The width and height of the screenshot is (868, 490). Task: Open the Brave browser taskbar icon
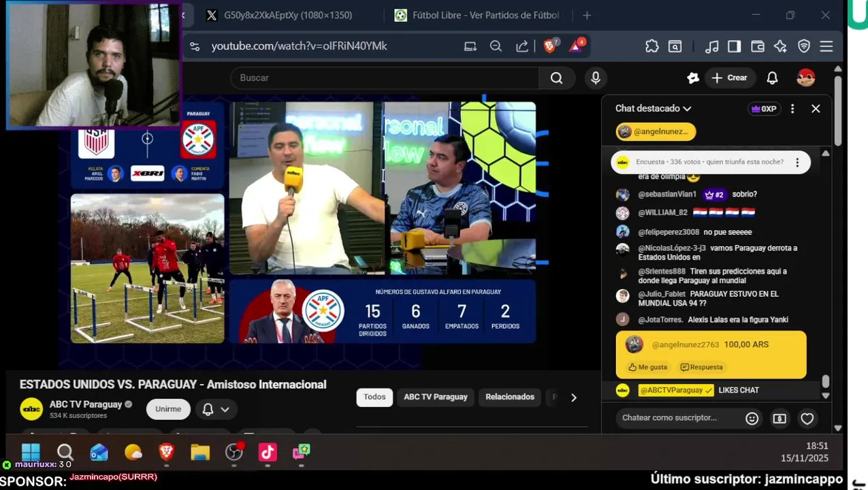pos(166,452)
